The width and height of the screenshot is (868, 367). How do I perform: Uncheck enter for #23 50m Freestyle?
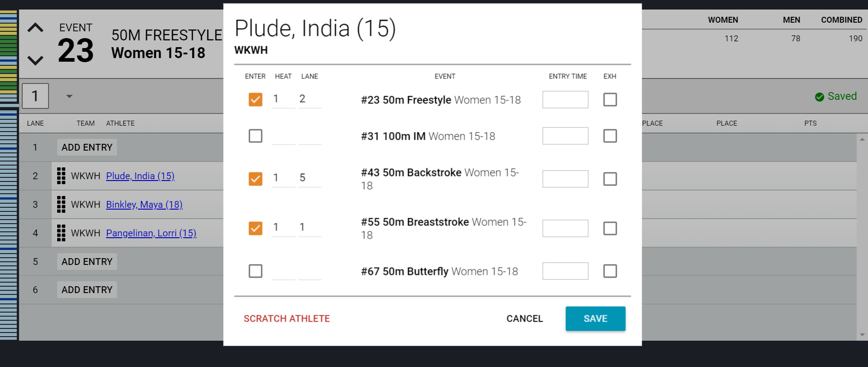(255, 99)
